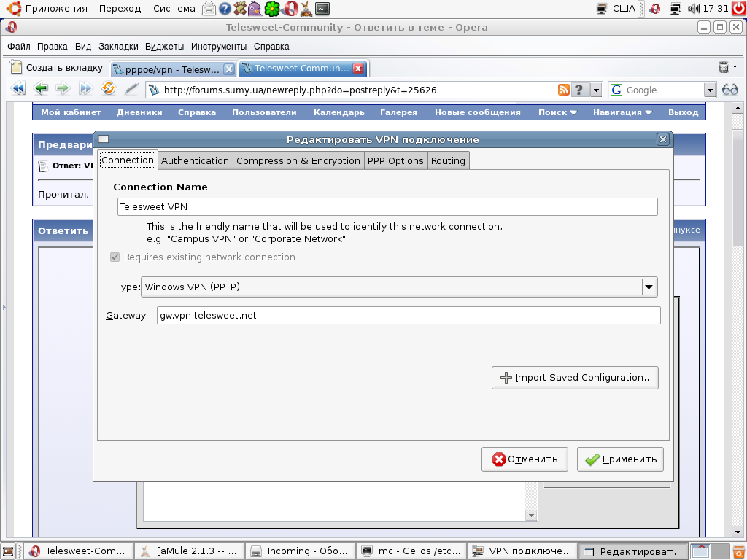Launch terminal from the top panel
The height and width of the screenshot is (560, 747).
coord(322,9)
